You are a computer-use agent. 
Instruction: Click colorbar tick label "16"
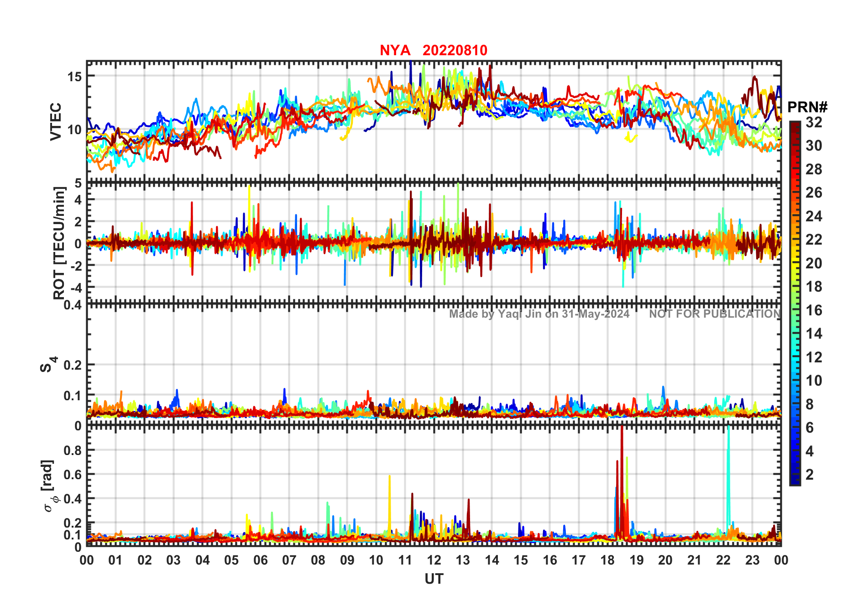[814, 310]
